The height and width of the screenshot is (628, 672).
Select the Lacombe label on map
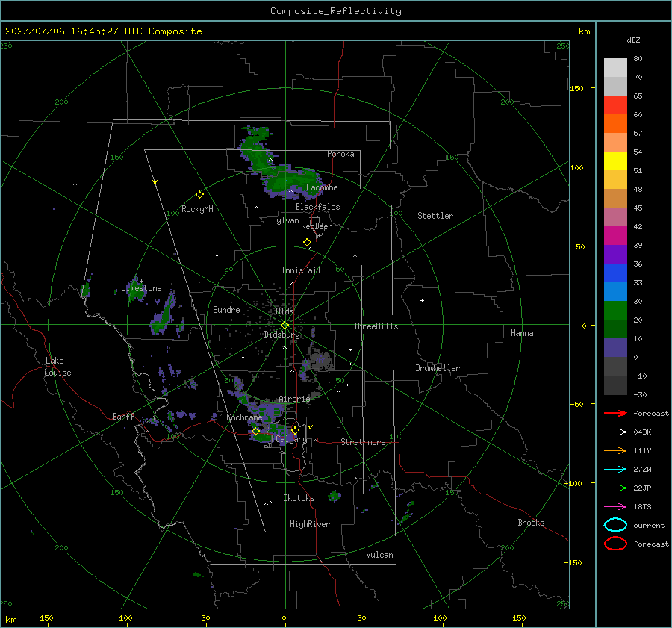point(322,187)
